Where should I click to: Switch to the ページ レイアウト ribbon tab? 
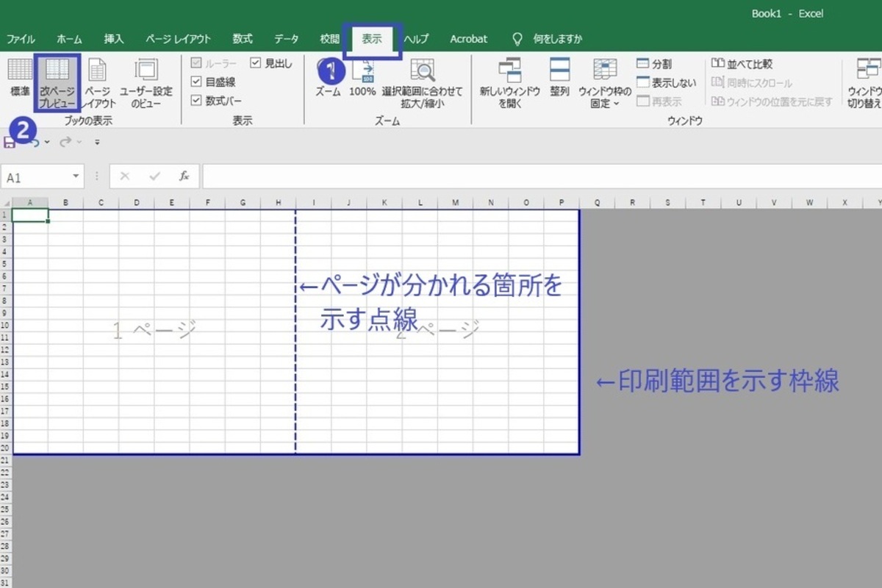178,39
